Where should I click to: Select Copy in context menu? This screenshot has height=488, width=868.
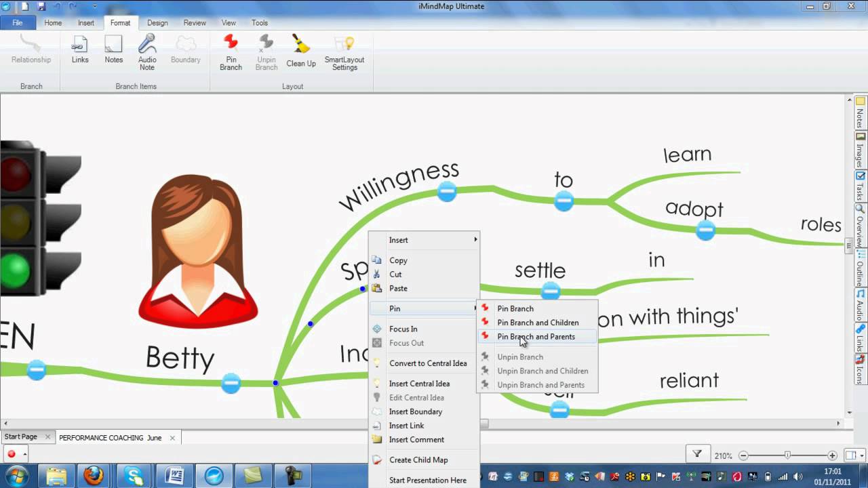[x=425, y=260]
